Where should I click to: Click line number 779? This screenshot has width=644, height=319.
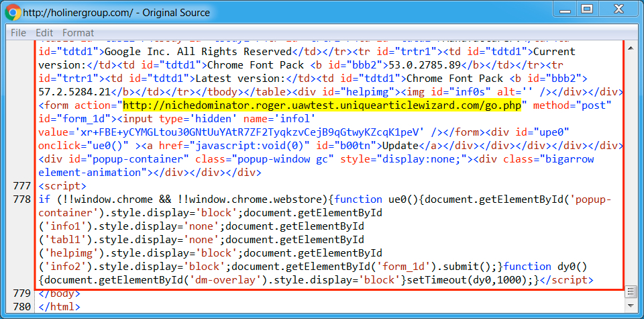[x=21, y=293]
